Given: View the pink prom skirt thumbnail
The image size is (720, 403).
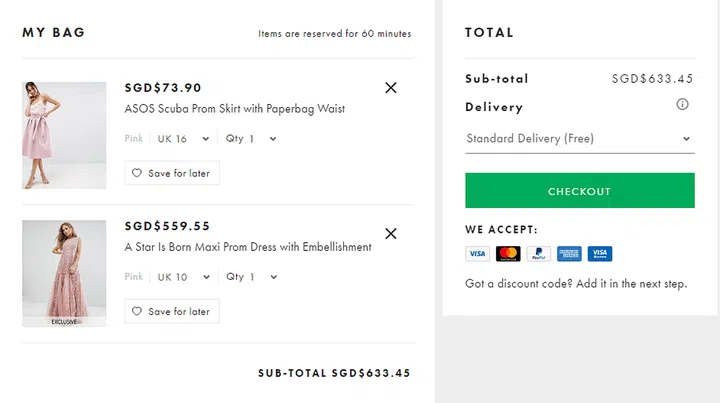Looking at the screenshot, I should [x=64, y=135].
